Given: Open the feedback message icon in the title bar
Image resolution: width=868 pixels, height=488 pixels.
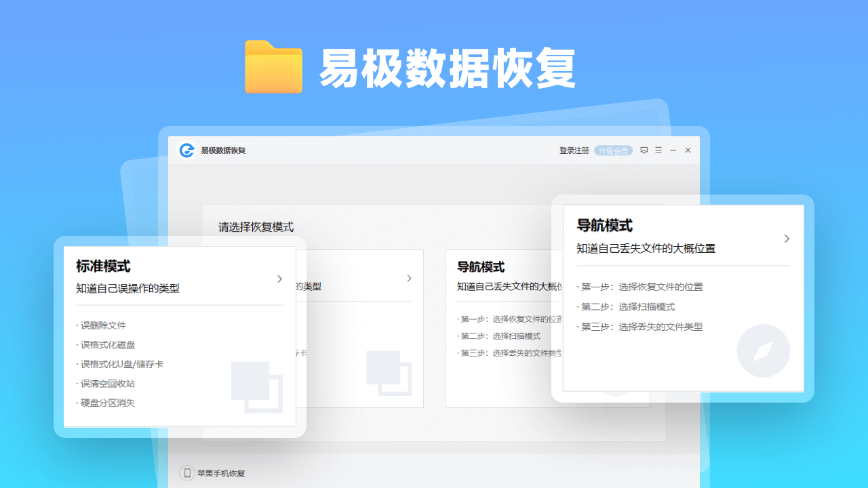Looking at the screenshot, I should coord(644,150).
